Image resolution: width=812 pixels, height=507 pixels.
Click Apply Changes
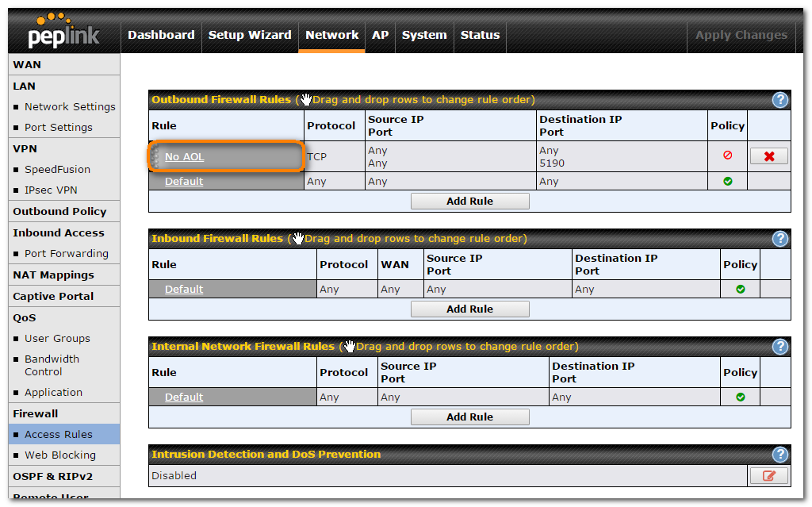click(741, 35)
